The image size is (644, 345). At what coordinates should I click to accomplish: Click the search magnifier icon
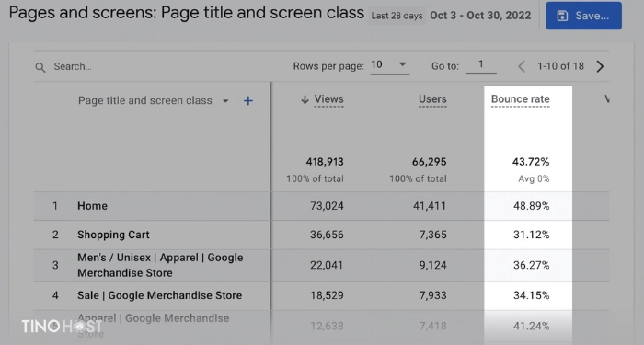[40, 67]
